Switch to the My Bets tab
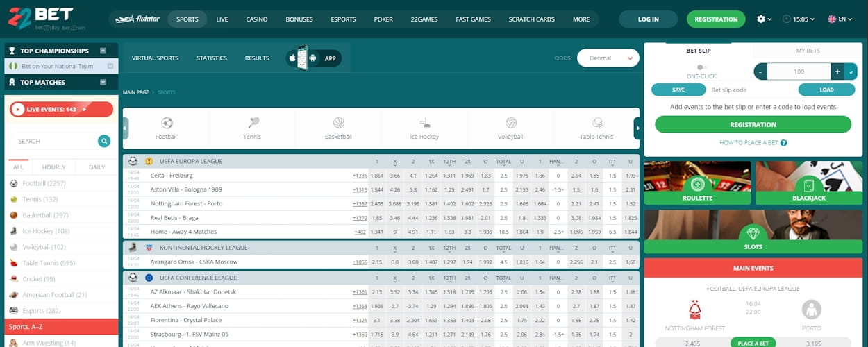Screen dimensions: 868x347 [808, 51]
